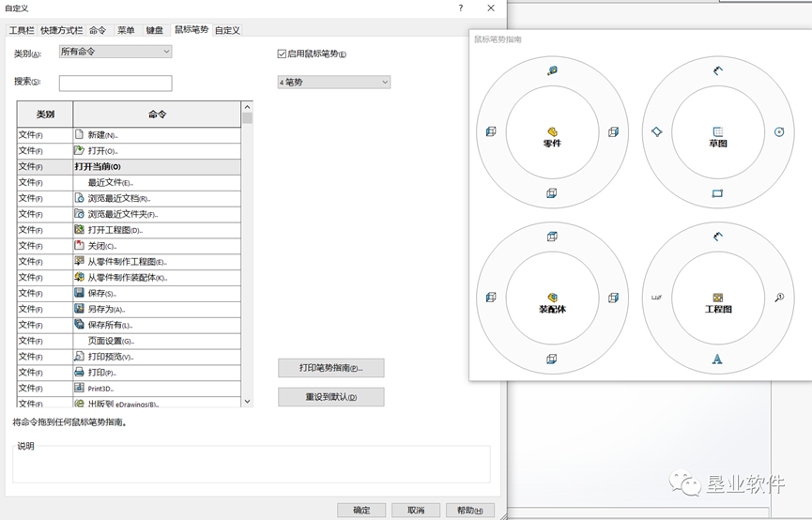This screenshot has width=812, height=520.
Task: Click the 打印 printer icon in command list
Action: (80, 373)
